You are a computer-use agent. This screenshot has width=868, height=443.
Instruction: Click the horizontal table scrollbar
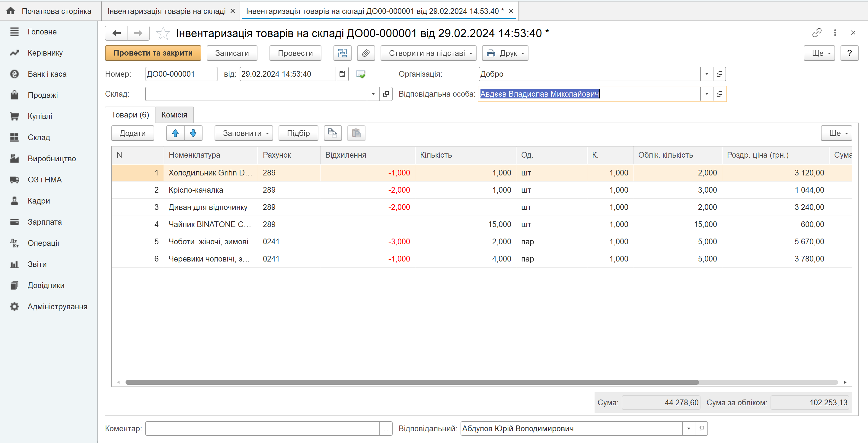[x=412, y=382]
